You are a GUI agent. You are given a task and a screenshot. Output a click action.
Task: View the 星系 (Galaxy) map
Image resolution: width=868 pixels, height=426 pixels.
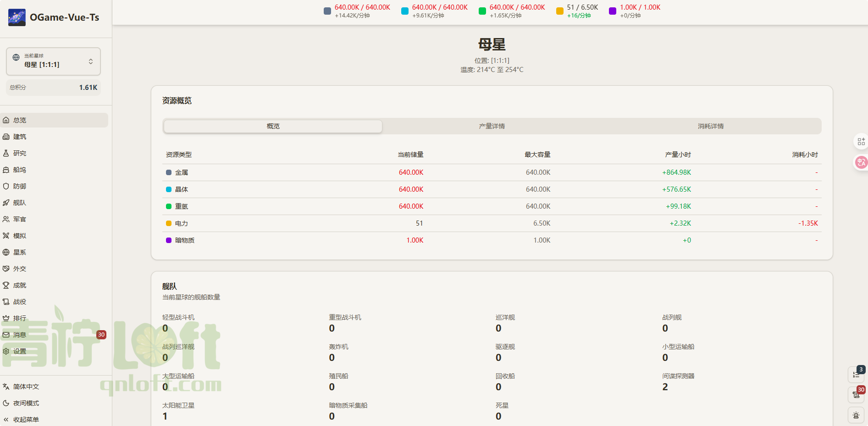pyautogui.click(x=19, y=252)
